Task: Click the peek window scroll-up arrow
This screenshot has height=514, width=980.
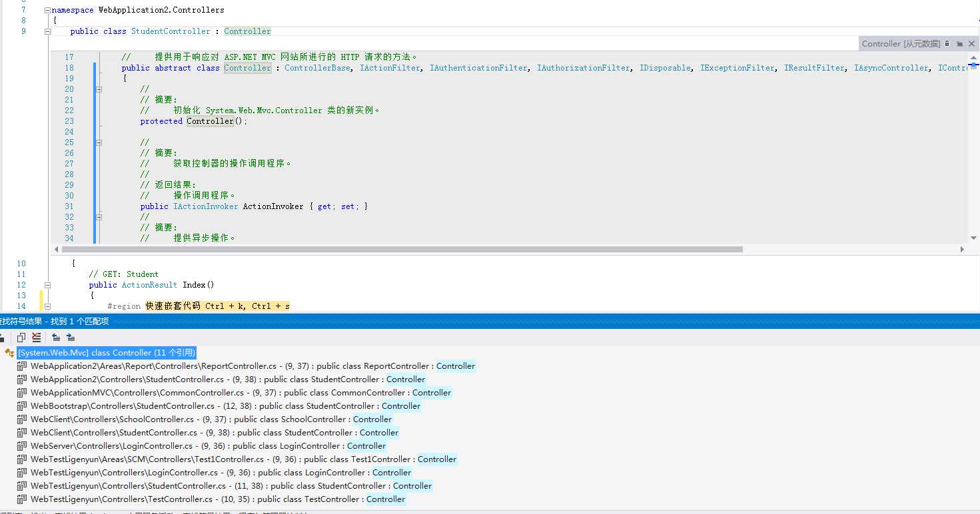Action: click(974, 57)
